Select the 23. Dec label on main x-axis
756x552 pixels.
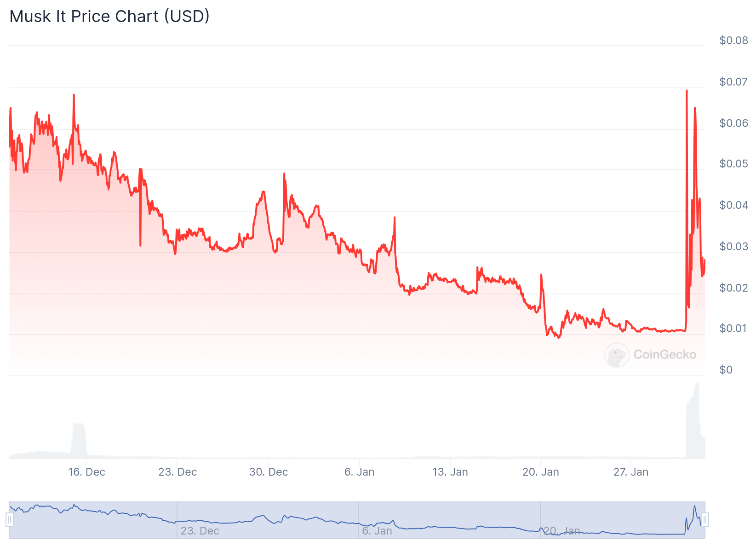(178, 472)
